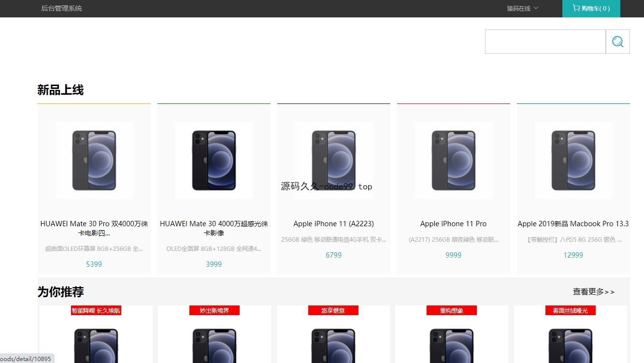Click description 256GB 绿色 移动联通电信4G手机
This screenshot has width=644, height=363.
click(x=334, y=240)
